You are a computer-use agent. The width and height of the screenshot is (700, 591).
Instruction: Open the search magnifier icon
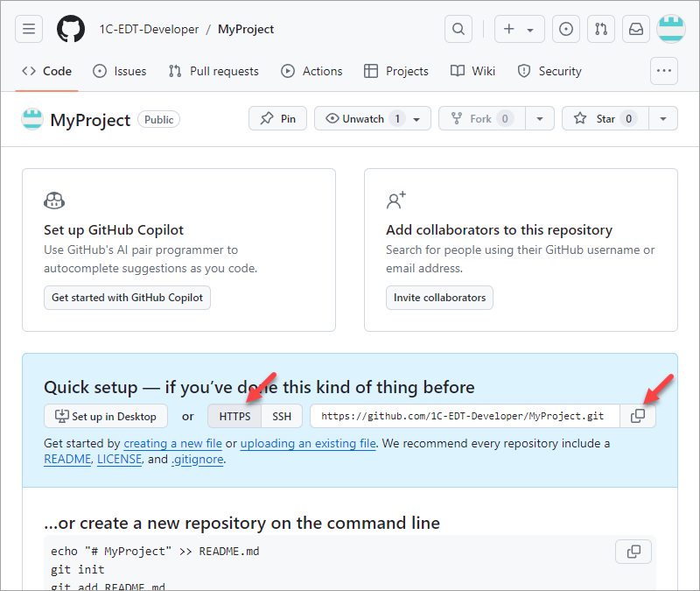pyautogui.click(x=458, y=29)
